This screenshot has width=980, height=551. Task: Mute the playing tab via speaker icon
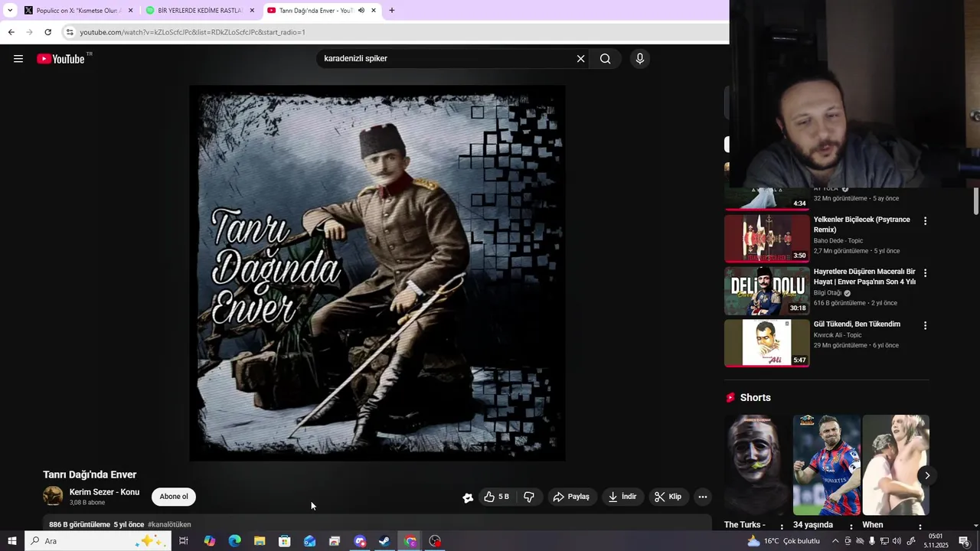(361, 11)
